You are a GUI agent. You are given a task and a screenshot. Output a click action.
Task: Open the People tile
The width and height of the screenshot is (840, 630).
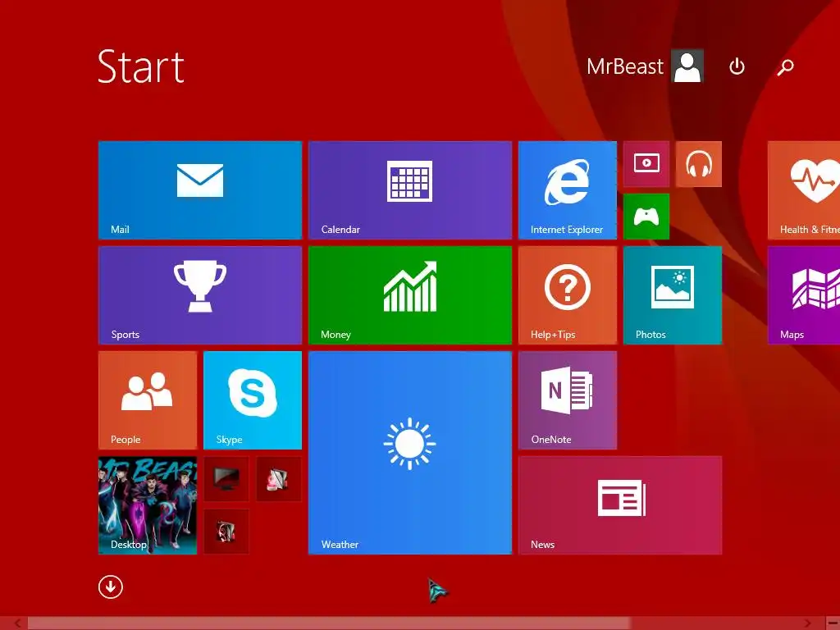click(x=148, y=400)
